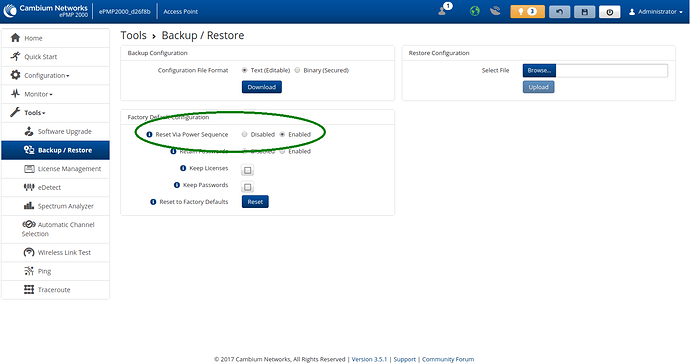Set Retain Passwords to Enabled
Image resolution: width=690 pixels, height=364 pixels.
pyautogui.click(x=283, y=151)
